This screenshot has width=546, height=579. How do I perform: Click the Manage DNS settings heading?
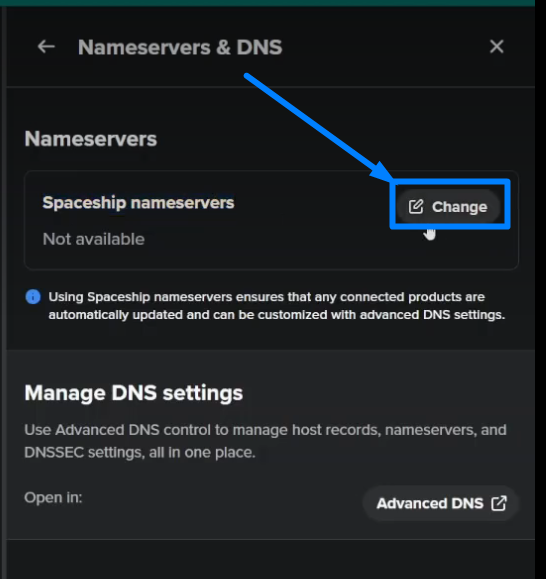pyautogui.click(x=134, y=393)
